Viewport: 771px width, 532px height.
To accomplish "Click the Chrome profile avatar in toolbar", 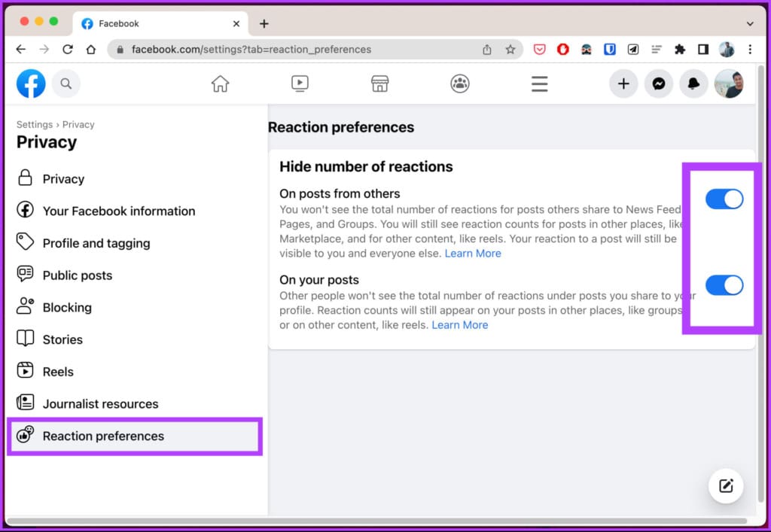I will click(727, 49).
